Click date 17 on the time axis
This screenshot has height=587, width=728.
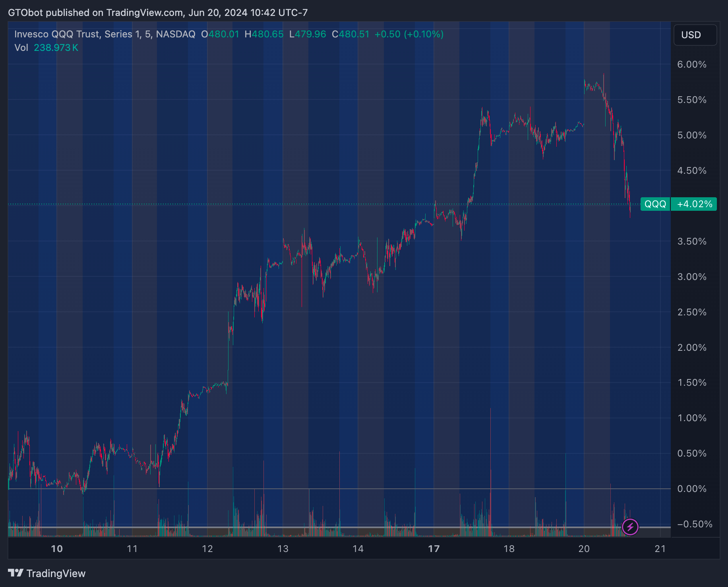pyautogui.click(x=434, y=549)
